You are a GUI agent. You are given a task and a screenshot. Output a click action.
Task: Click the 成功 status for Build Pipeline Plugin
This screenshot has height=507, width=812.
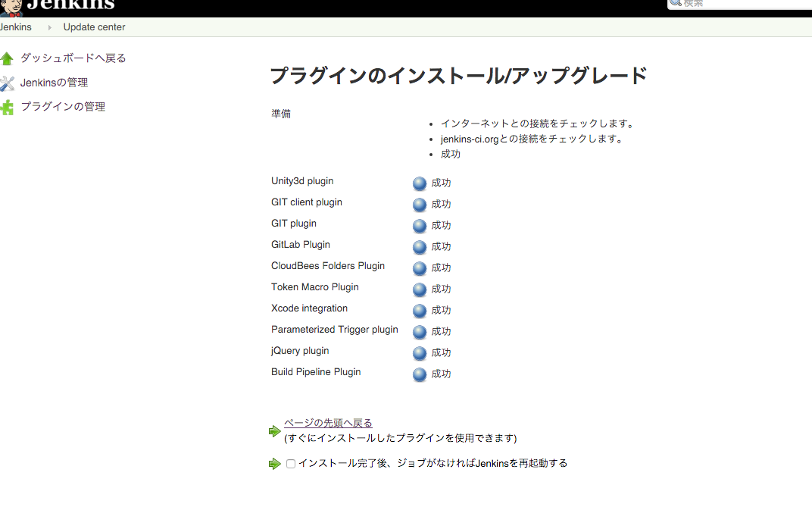[441, 374]
